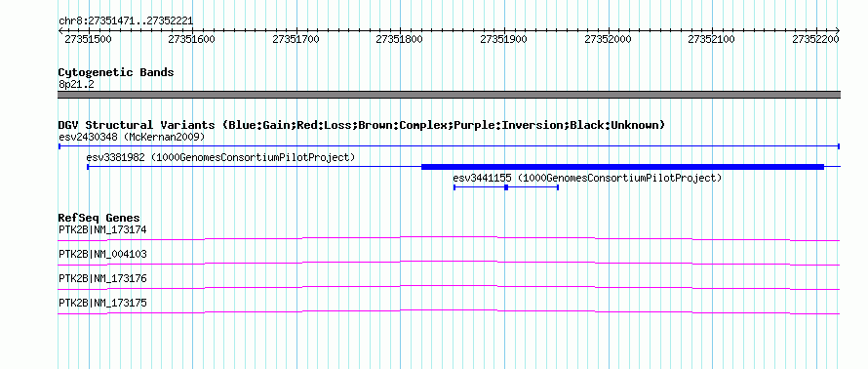This screenshot has height=369, width=868.
Task: Select the magenta NM_004103 gene line
Action: 449,263
